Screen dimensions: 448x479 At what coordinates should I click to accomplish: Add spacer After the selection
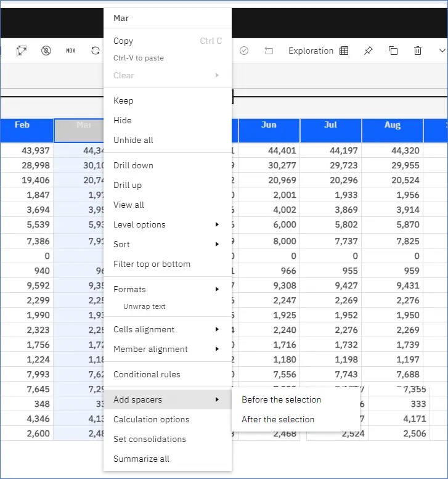(x=296, y=419)
